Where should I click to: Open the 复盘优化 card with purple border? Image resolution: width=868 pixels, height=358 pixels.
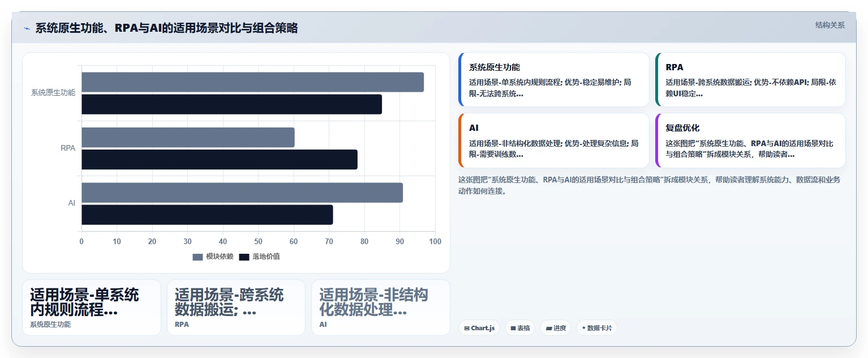pyautogui.click(x=750, y=140)
